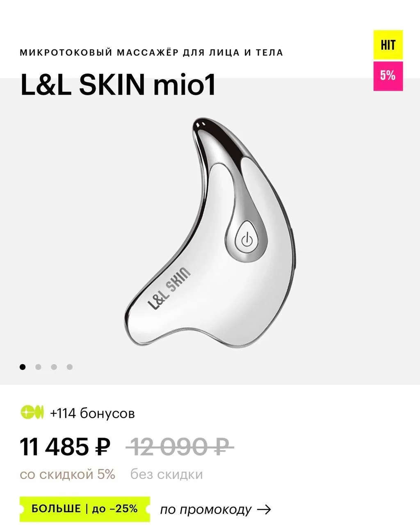Click the massager product photo
Screen dimensions: 420x525
(x=210, y=232)
